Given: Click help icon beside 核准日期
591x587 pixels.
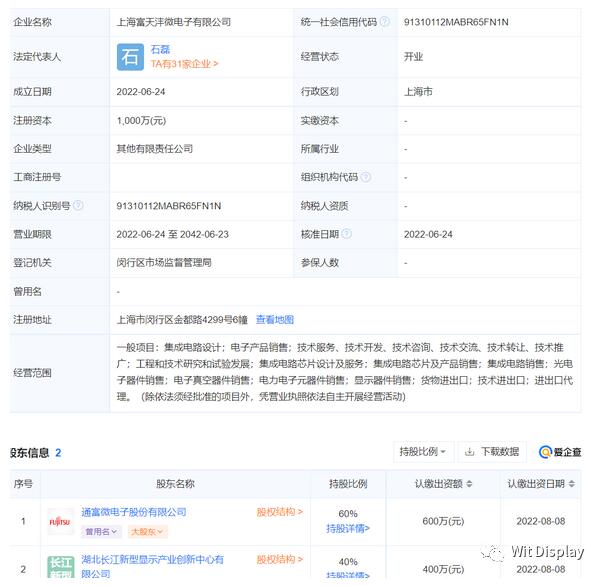Looking at the screenshot, I should click(347, 234).
